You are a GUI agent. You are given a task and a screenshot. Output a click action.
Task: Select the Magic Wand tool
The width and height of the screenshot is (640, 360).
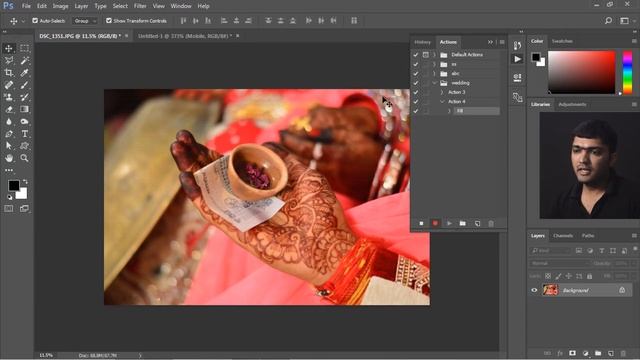24,60
